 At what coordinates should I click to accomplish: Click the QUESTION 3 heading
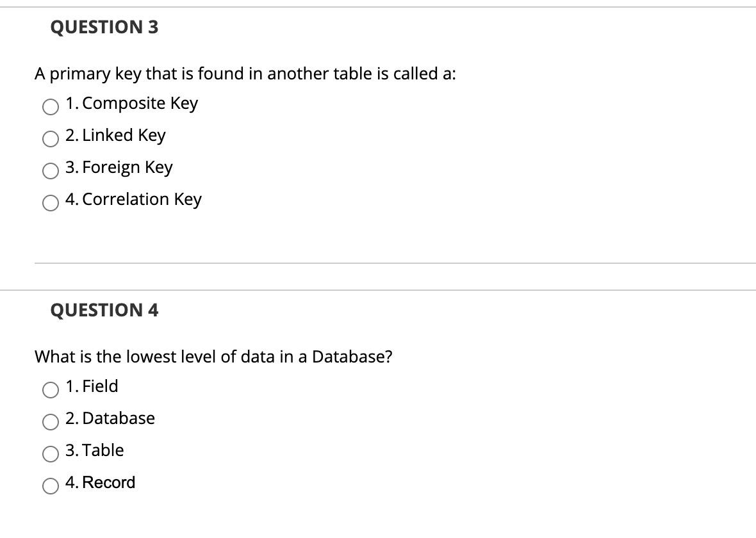click(x=104, y=27)
